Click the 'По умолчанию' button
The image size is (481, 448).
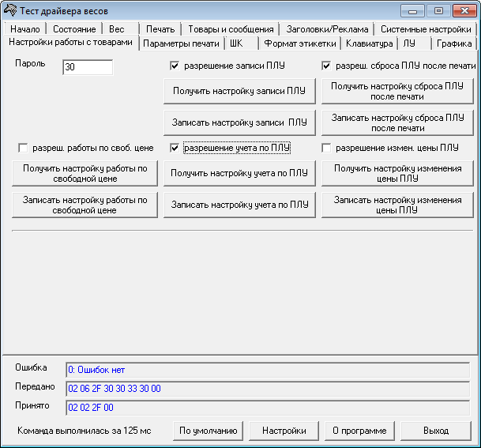[x=209, y=431]
